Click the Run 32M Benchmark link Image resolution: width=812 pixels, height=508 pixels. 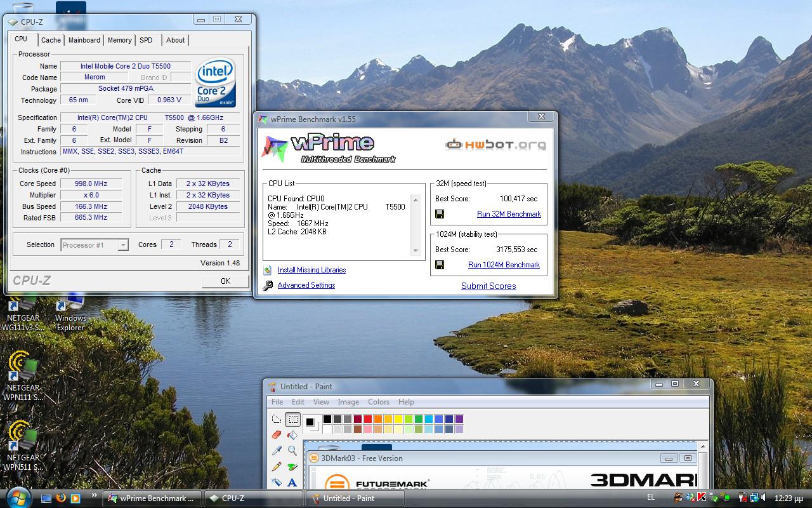[509, 214]
